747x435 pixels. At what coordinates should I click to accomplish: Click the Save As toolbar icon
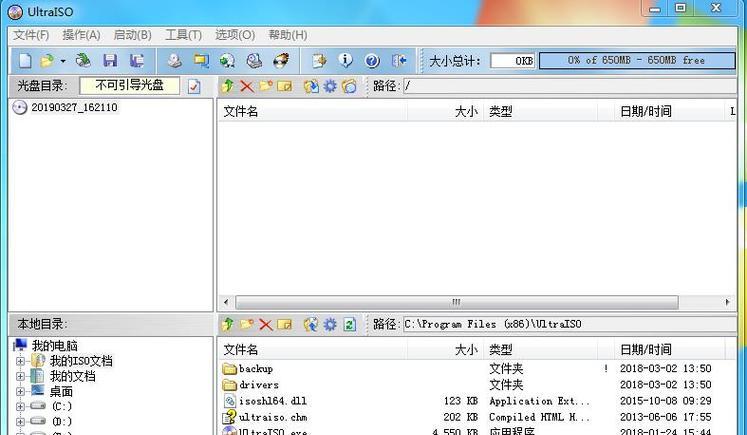pos(137,61)
